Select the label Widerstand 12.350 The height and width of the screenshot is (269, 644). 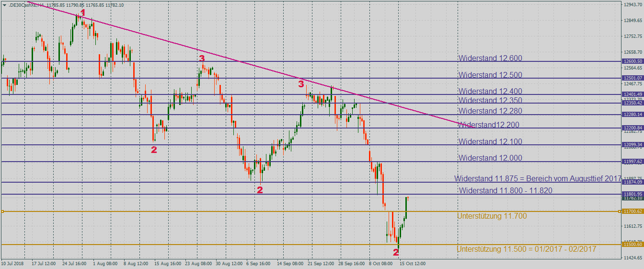pos(490,100)
